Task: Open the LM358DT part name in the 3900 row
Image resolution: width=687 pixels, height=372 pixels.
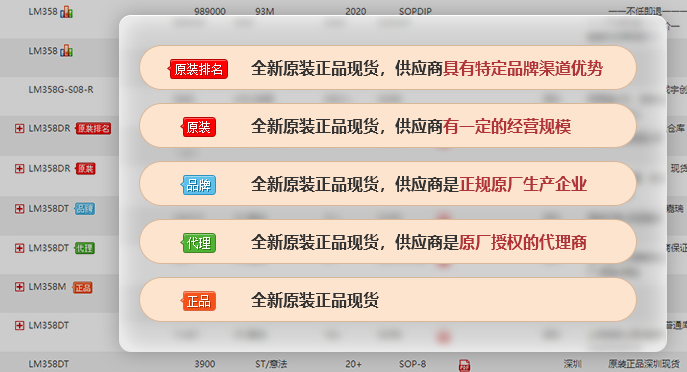Action: pos(49,364)
